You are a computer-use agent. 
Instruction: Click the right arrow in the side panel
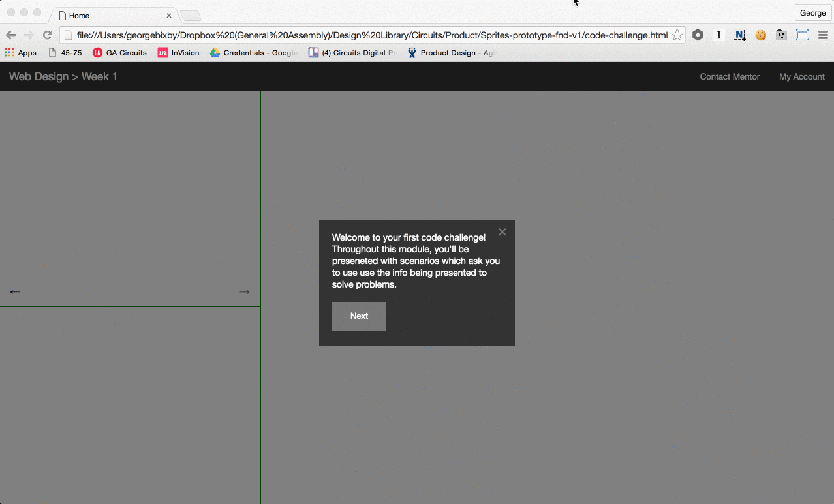pyautogui.click(x=245, y=291)
